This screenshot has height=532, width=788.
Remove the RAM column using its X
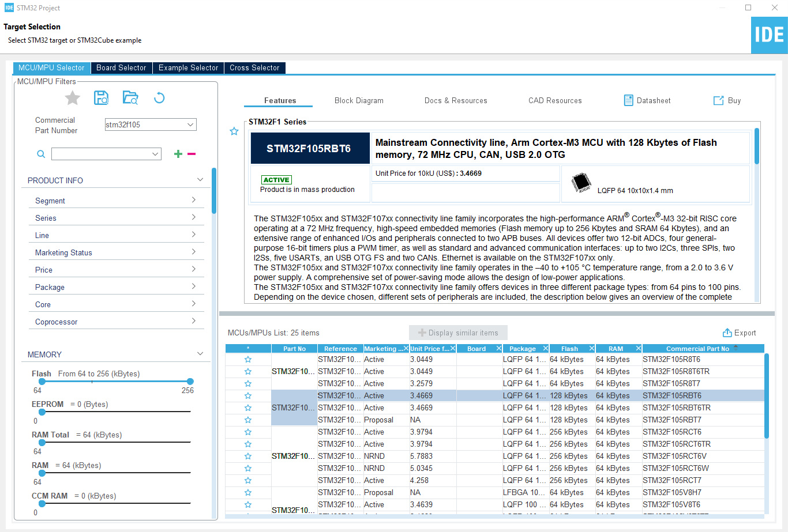point(639,349)
